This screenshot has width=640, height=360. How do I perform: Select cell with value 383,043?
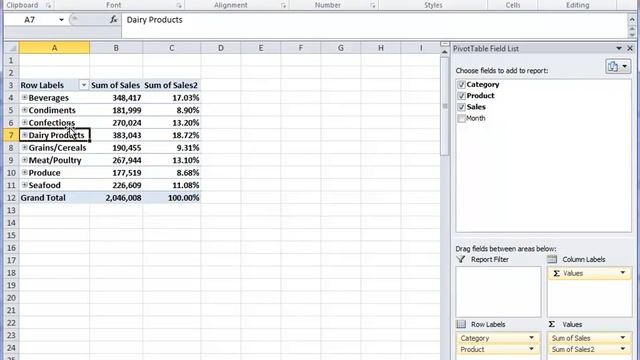point(116,135)
